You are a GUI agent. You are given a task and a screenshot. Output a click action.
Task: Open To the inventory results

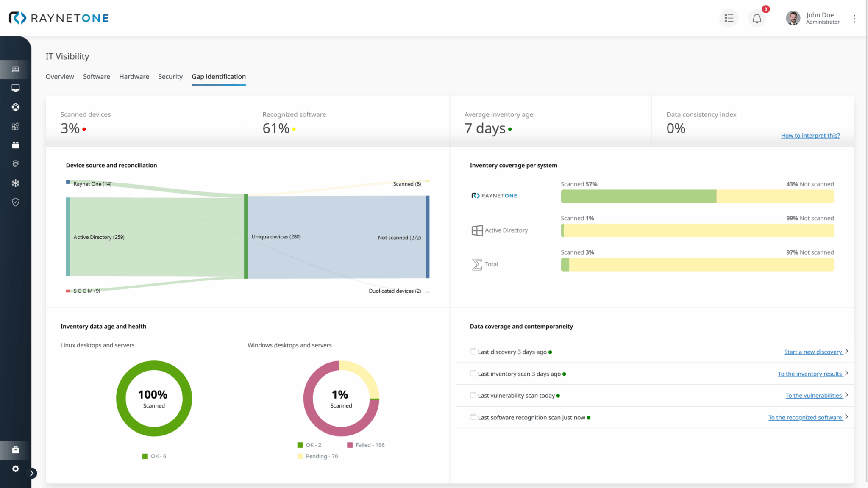coord(811,374)
